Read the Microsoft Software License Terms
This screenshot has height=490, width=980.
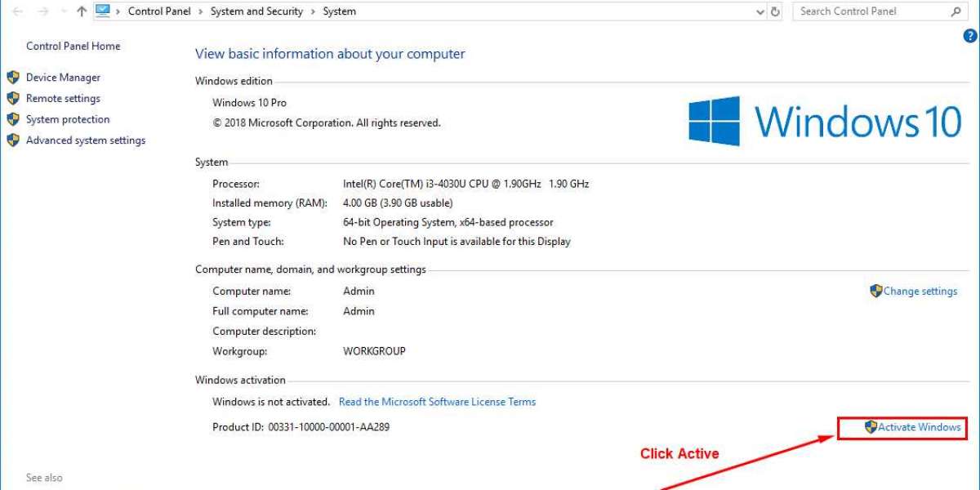pyautogui.click(x=437, y=402)
